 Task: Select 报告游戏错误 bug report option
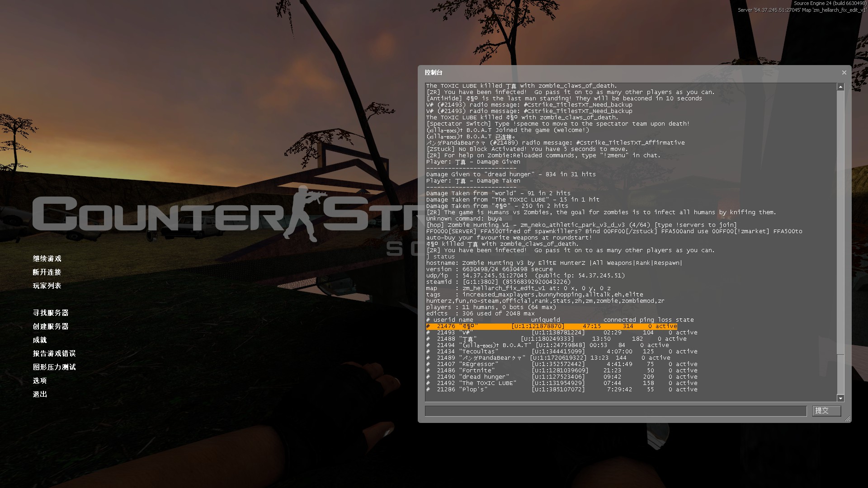(x=54, y=353)
